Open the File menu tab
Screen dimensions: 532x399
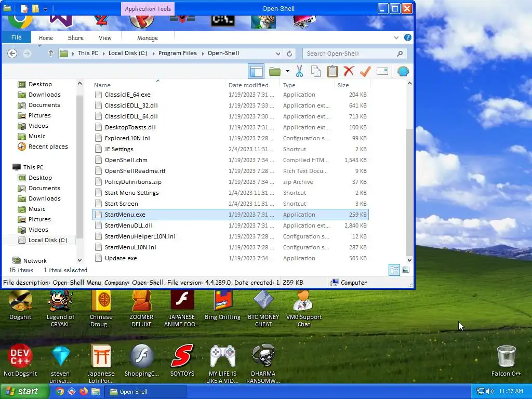(x=16, y=37)
